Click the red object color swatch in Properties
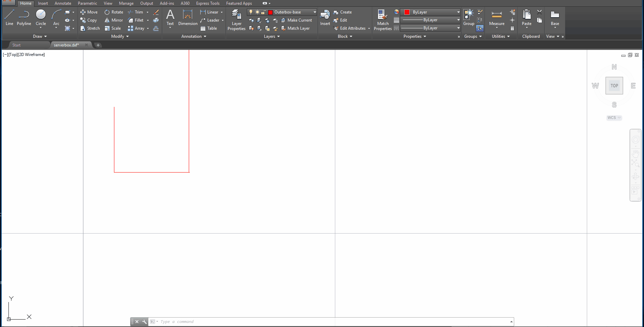Screen dimensions: 644x327 (x=407, y=12)
